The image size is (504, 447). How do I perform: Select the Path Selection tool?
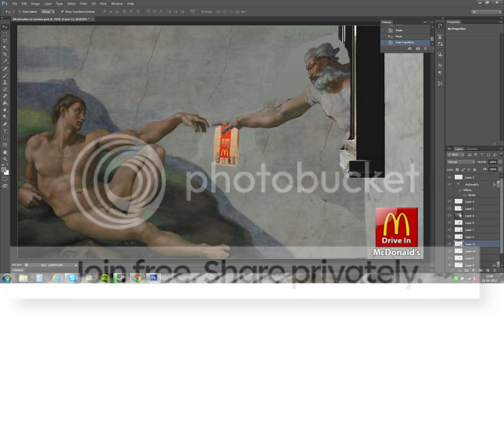click(x=5, y=138)
